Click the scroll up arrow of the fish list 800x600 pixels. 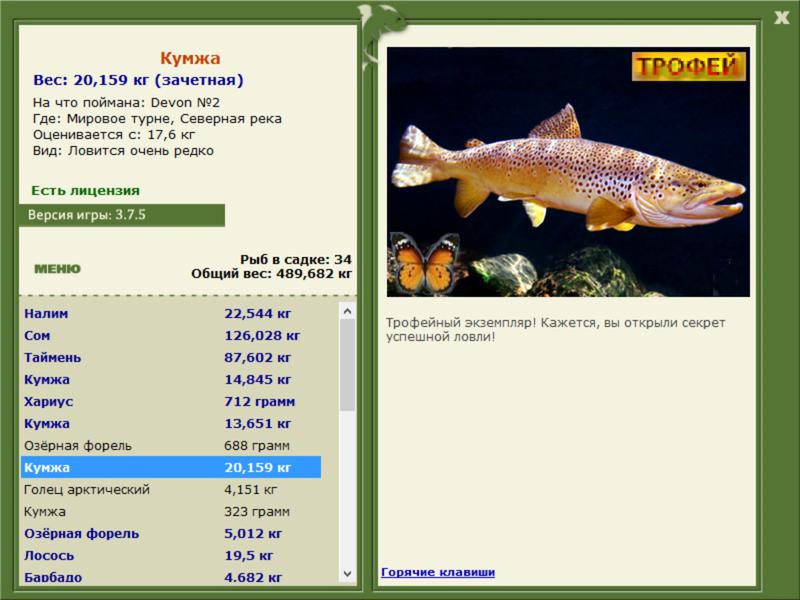(347, 311)
